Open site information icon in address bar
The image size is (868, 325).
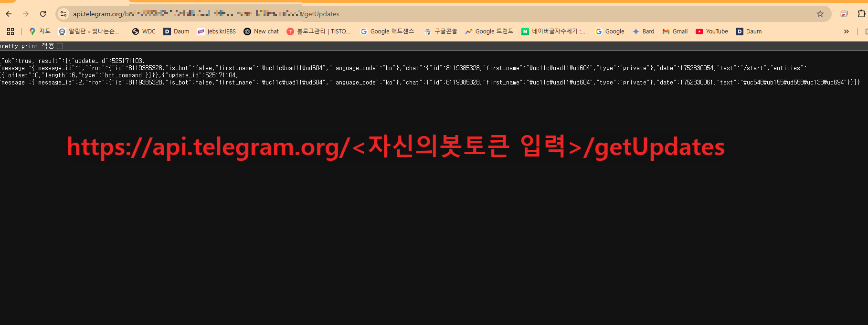[x=64, y=14]
